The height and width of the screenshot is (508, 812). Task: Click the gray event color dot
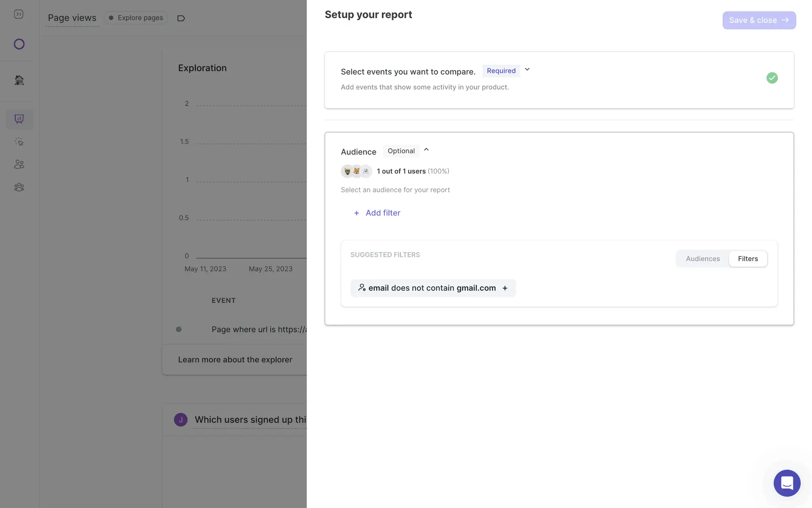coord(179,329)
